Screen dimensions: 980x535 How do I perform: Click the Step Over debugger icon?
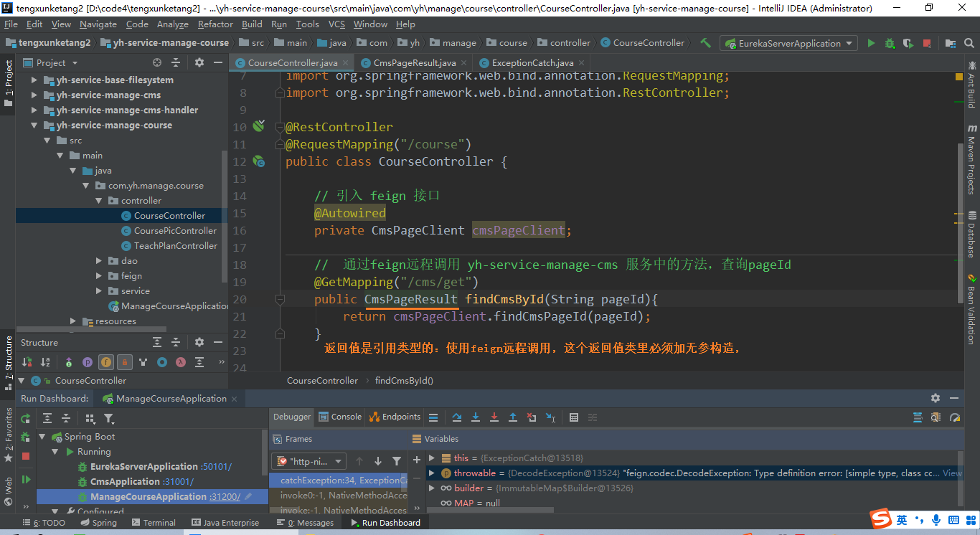click(457, 417)
